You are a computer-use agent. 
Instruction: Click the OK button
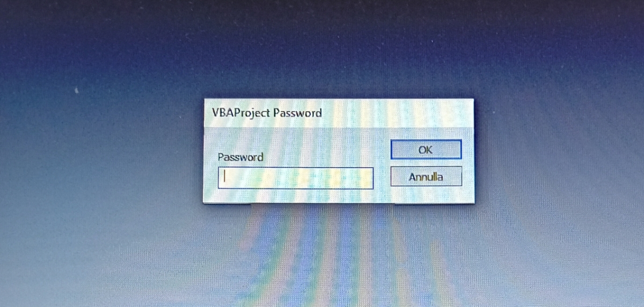pos(426,150)
